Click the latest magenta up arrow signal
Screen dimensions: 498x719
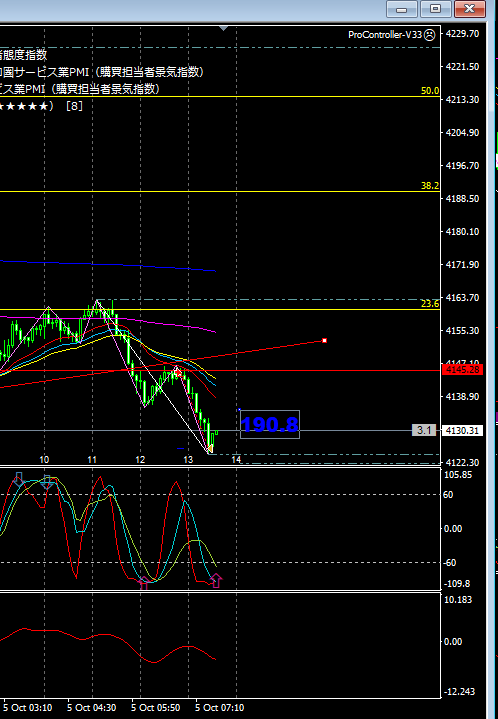pyautogui.click(x=216, y=581)
